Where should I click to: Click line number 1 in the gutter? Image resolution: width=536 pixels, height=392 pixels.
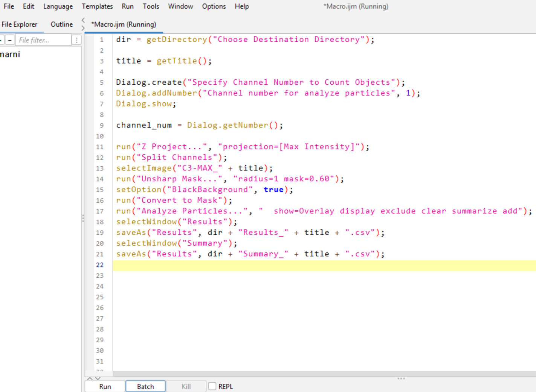point(101,40)
